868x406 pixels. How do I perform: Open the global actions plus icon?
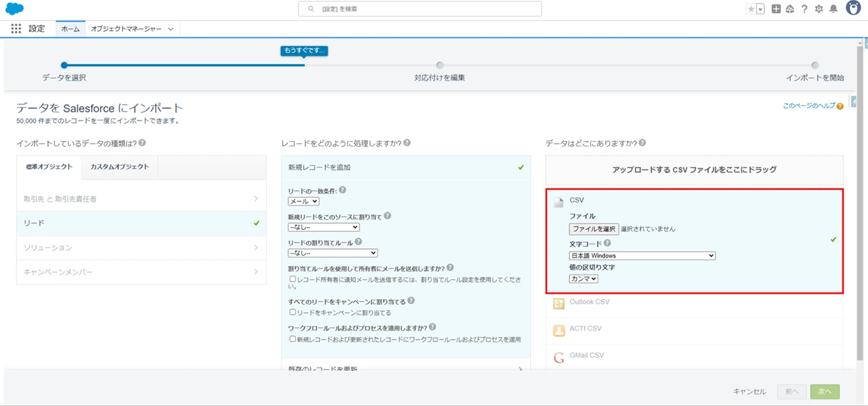point(776,9)
